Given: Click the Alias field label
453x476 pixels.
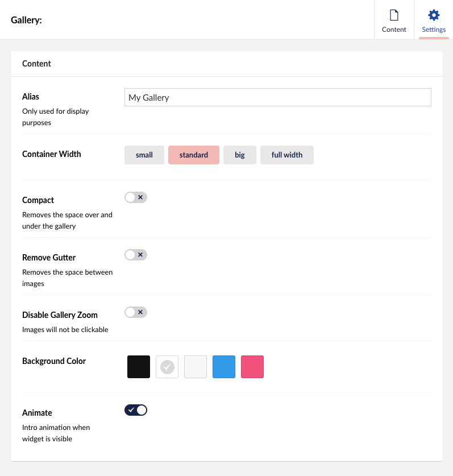Looking at the screenshot, I should pos(31,97).
